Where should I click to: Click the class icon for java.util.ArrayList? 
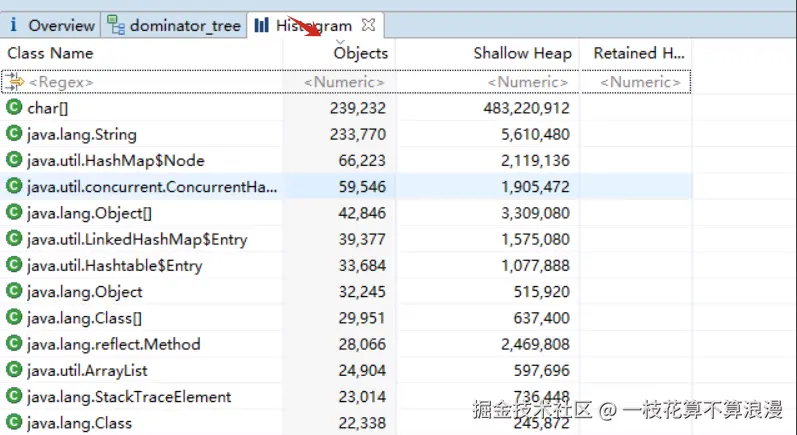[14, 370]
